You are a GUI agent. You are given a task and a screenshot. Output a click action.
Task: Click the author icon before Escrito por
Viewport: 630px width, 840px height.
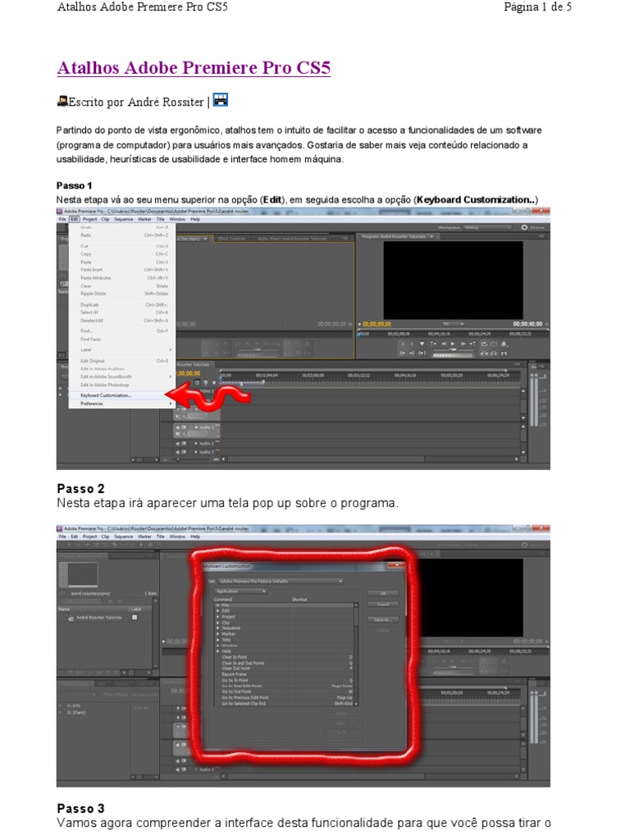62,101
